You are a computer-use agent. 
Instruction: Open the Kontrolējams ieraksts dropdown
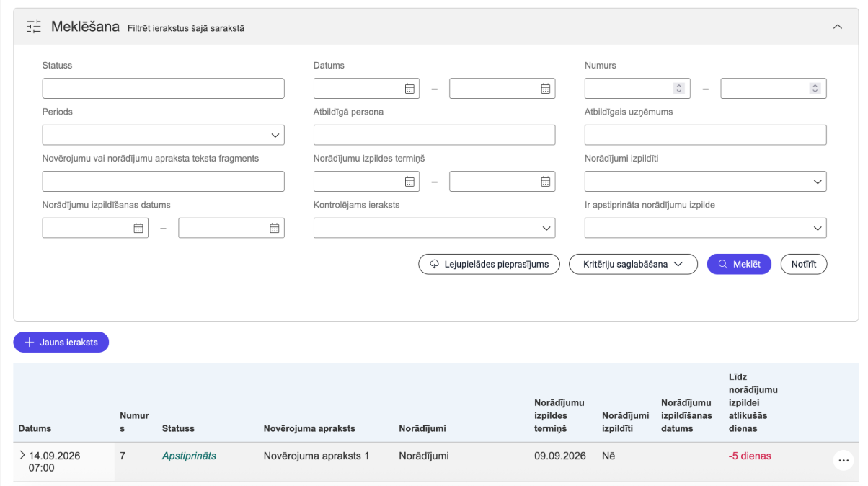click(434, 228)
